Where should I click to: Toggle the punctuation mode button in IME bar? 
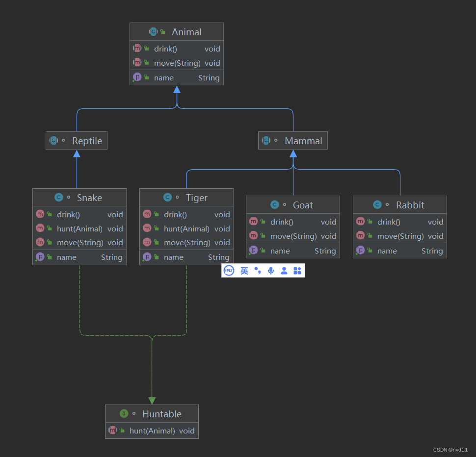pos(258,271)
